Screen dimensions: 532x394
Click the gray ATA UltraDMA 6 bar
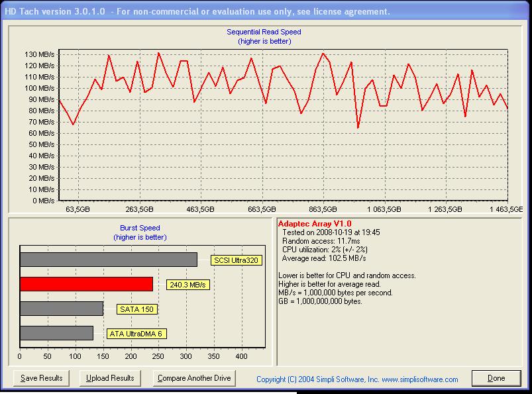pos(57,333)
